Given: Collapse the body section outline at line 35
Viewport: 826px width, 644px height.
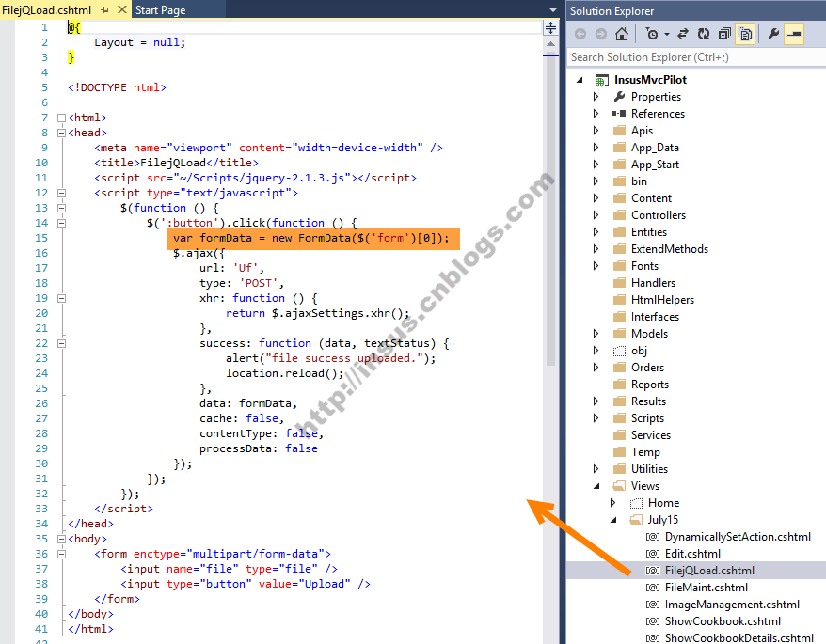Looking at the screenshot, I should pyautogui.click(x=62, y=540).
